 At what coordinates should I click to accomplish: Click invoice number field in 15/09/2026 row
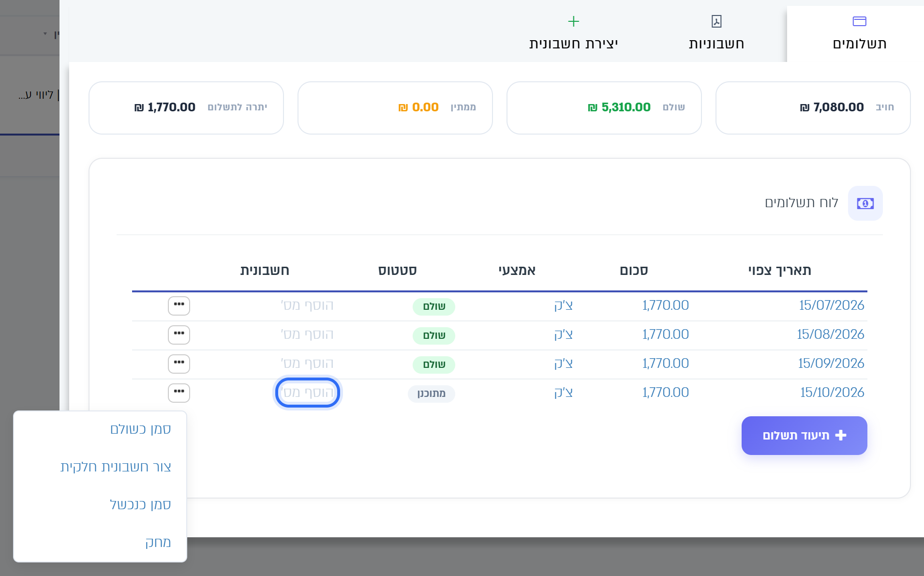pos(308,364)
